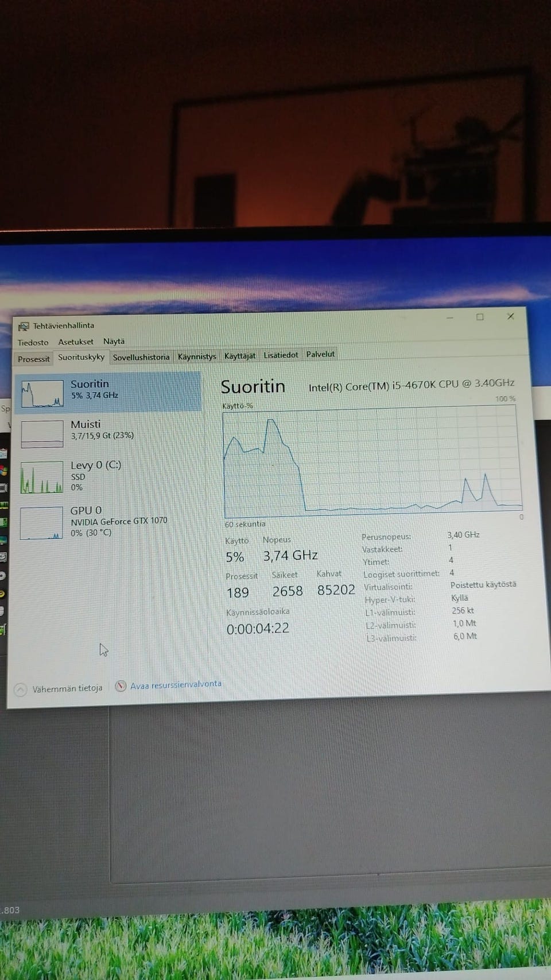Click the CPU usage graph area
This screenshot has width=551, height=980.
coord(372,462)
